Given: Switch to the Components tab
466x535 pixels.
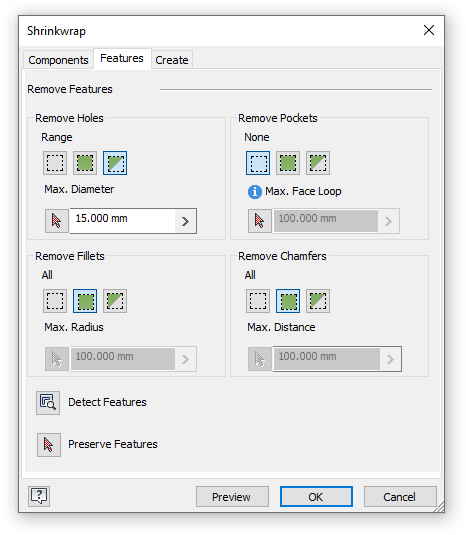Looking at the screenshot, I should point(58,60).
